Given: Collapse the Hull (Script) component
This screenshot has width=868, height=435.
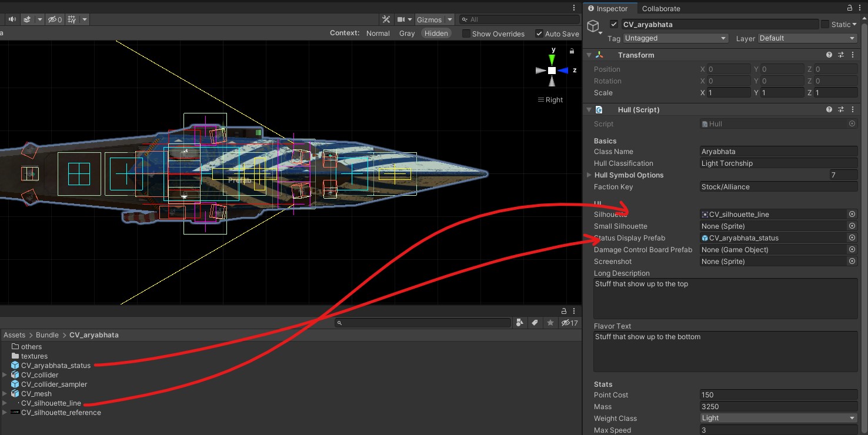Looking at the screenshot, I should tap(589, 110).
